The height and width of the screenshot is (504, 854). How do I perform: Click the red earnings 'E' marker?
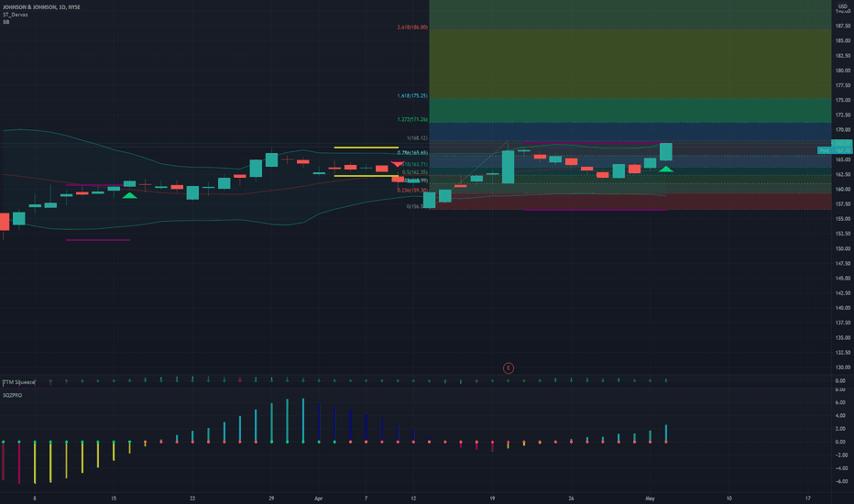pos(509,368)
